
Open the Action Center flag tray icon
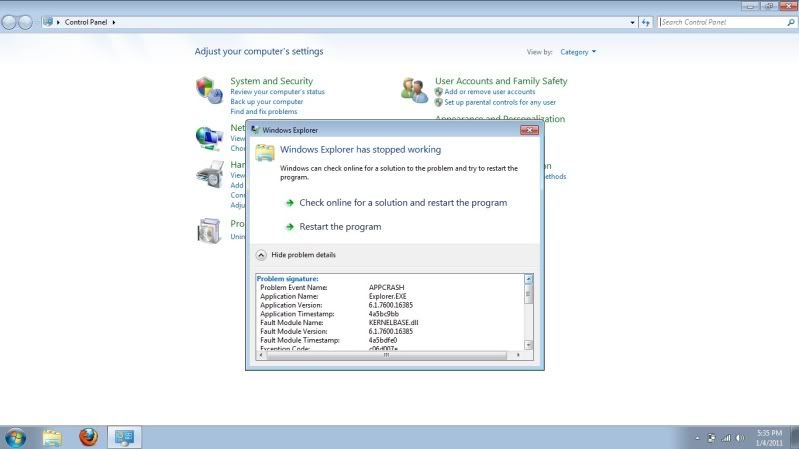(711, 438)
